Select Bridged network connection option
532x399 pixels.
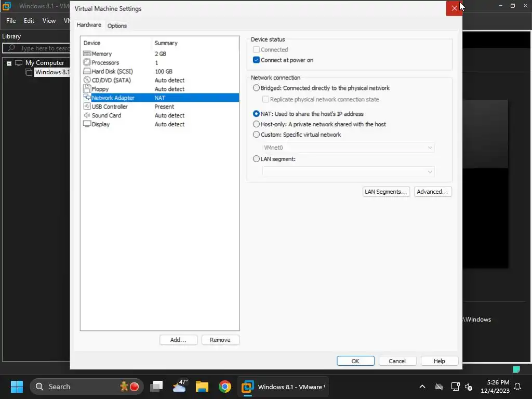256,88
